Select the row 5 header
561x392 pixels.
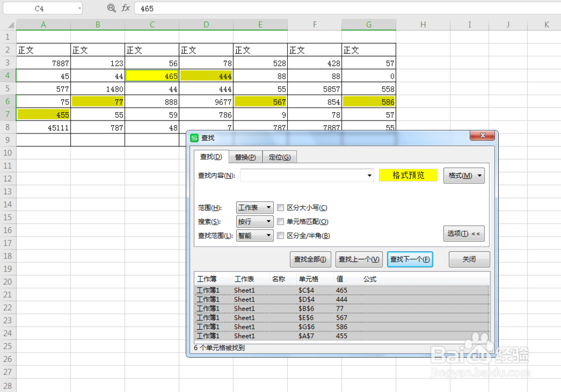(x=7, y=89)
